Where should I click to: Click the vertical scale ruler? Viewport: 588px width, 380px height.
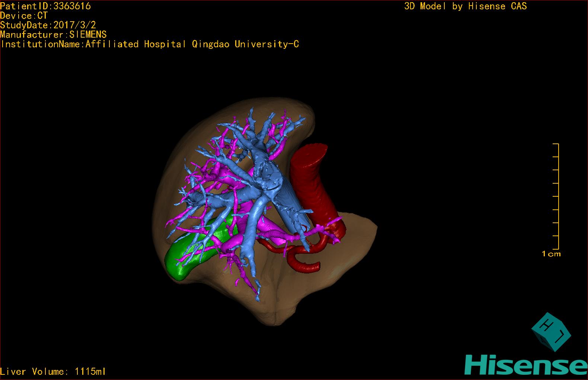(x=557, y=196)
